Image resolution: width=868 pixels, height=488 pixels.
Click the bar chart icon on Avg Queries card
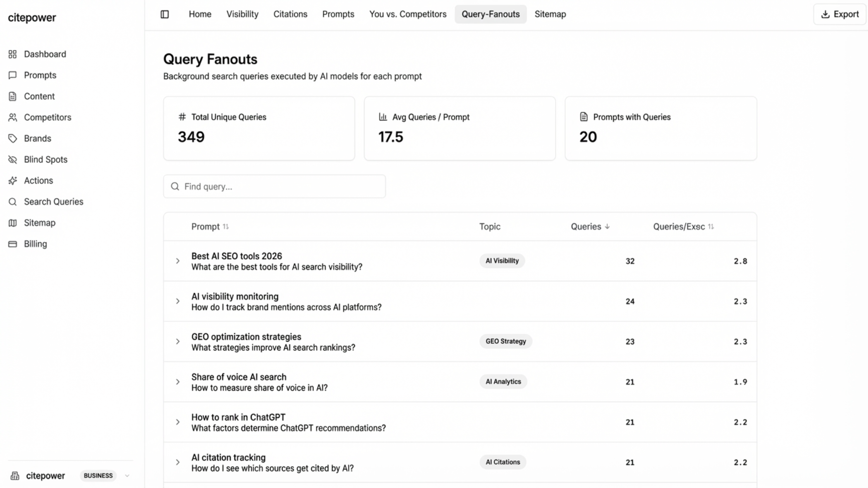383,117
